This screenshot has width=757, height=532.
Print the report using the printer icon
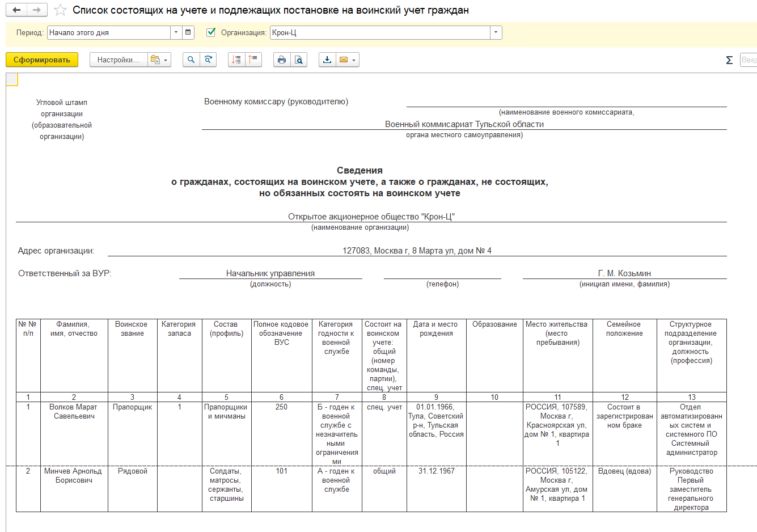pos(282,60)
